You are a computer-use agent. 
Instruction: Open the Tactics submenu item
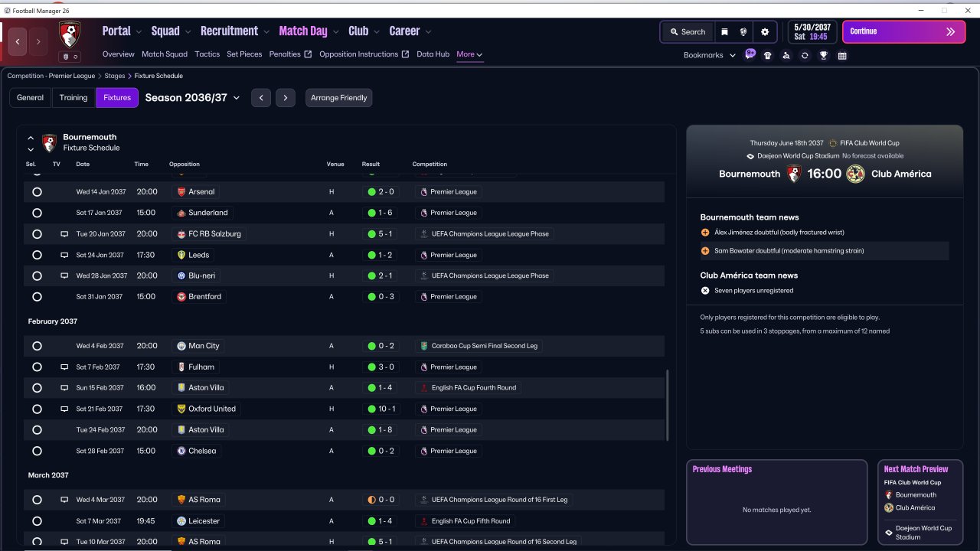point(207,54)
